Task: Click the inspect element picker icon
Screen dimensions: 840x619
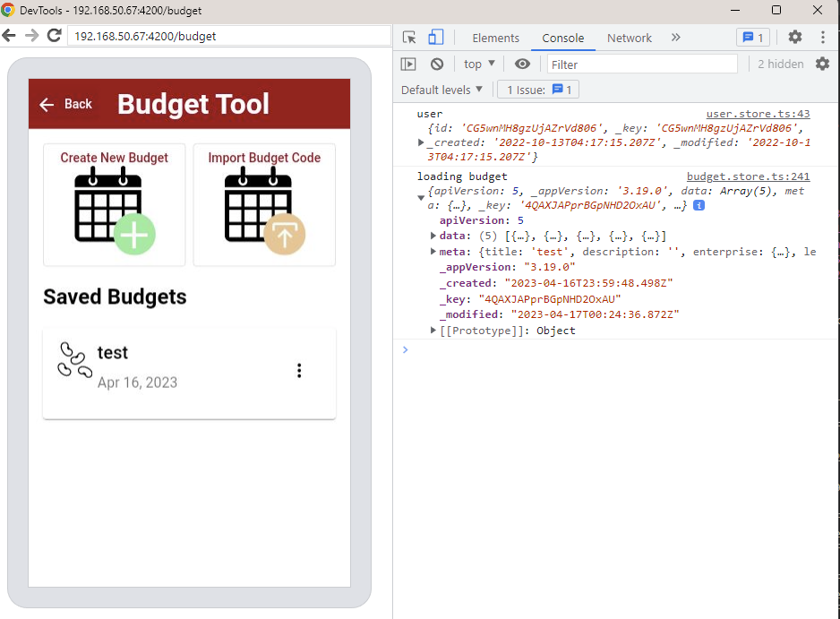Action: (409, 38)
